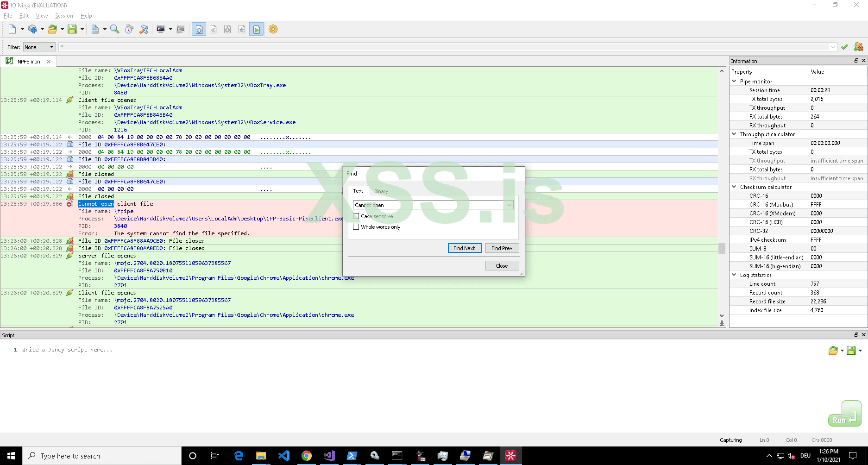Collapse the Pipe monitor section
The width and height of the screenshot is (868, 465).
tap(734, 81)
